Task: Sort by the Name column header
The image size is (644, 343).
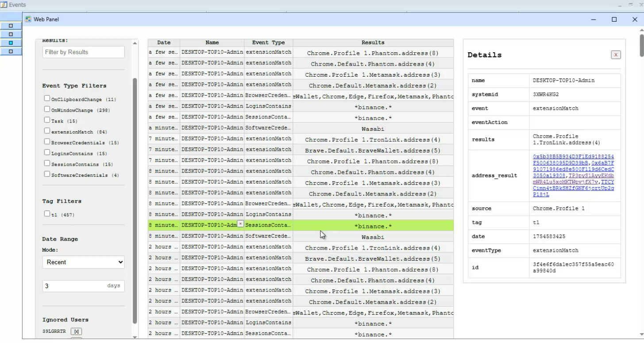Action: coord(212,43)
